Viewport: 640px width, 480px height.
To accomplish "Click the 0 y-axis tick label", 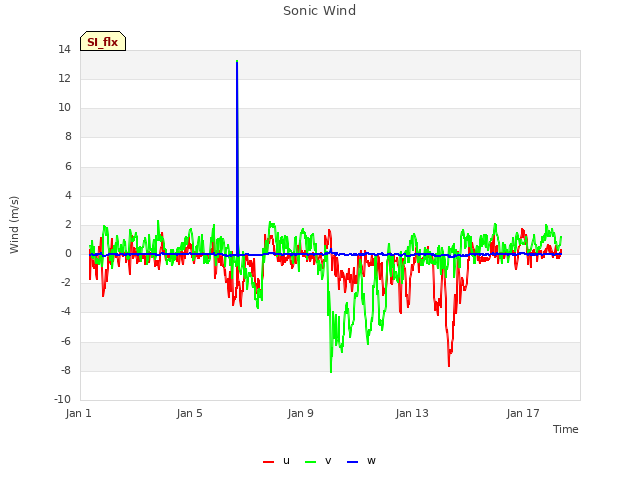I will coord(68,253).
